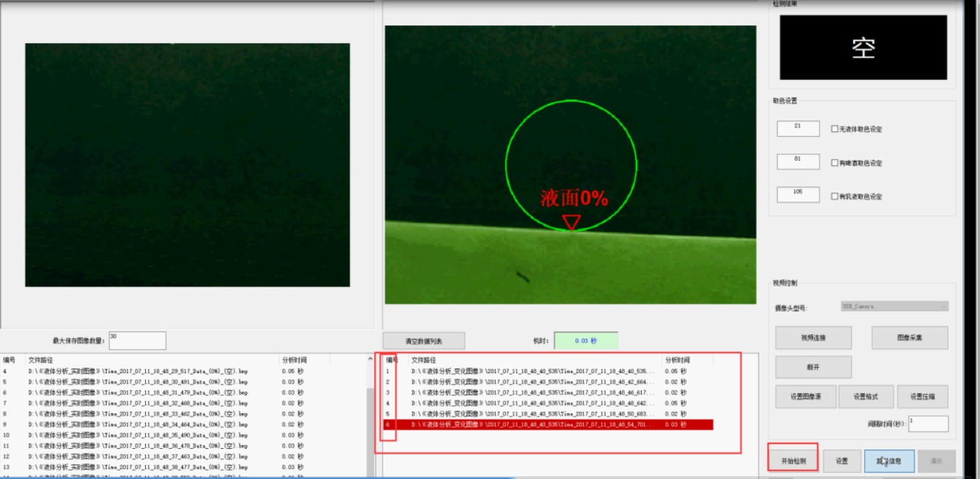
Task: Focus the 最大保存图像数量 input field
Action: tap(137, 340)
